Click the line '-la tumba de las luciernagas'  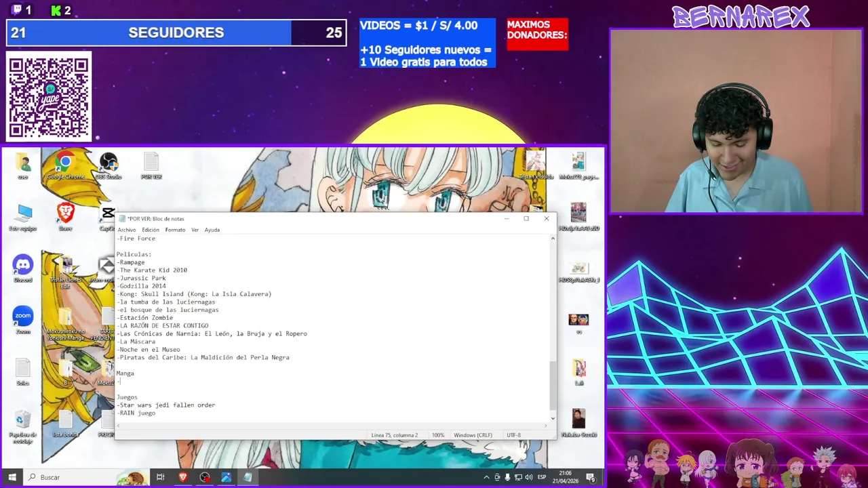pyautogui.click(x=166, y=302)
